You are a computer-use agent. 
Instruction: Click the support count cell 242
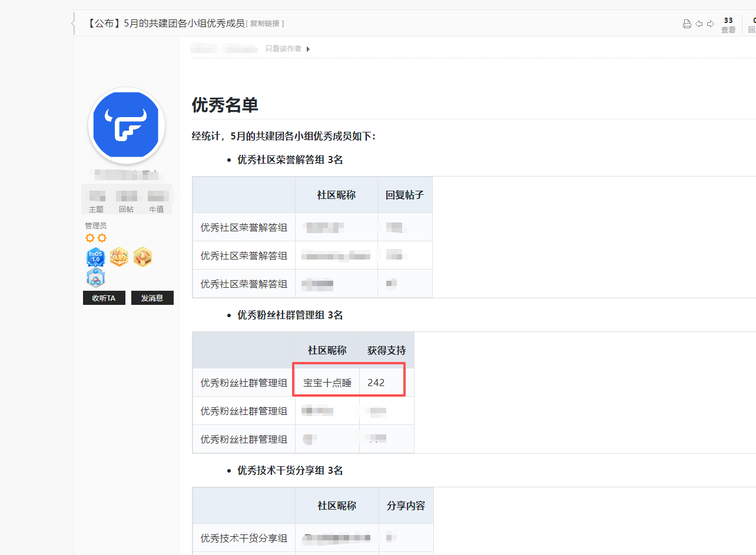pyautogui.click(x=387, y=383)
